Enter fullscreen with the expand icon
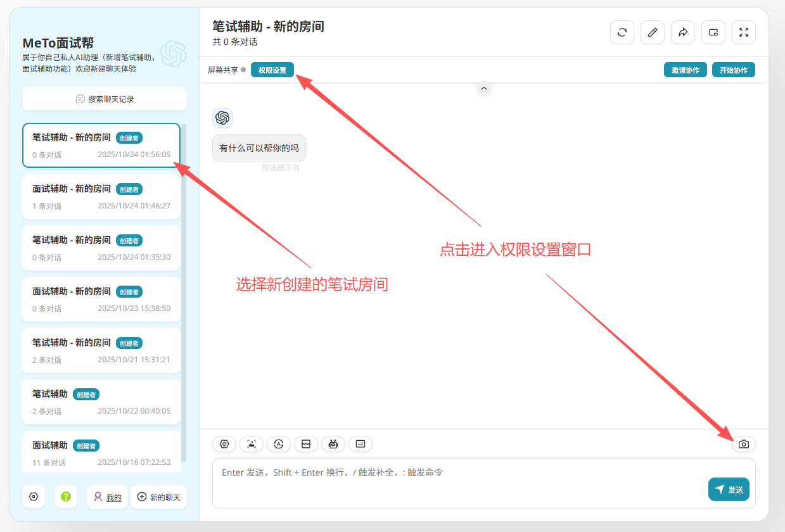The height and width of the screenshot is (532, 785). pyautogui.click(x=744, y=32)
